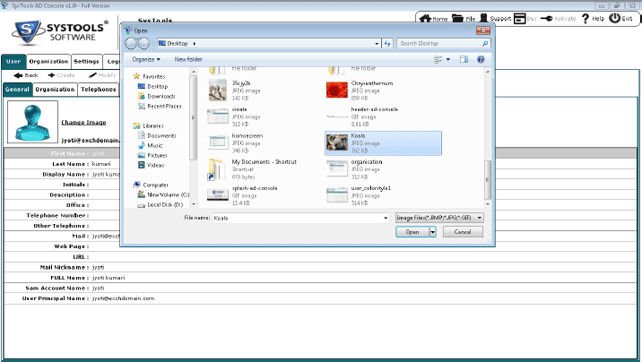Image resolution: width=642 pixels, height=362 pixels.
Task: Select the General sub-tab
Action: pyautogui.click(x=17, y=89)
